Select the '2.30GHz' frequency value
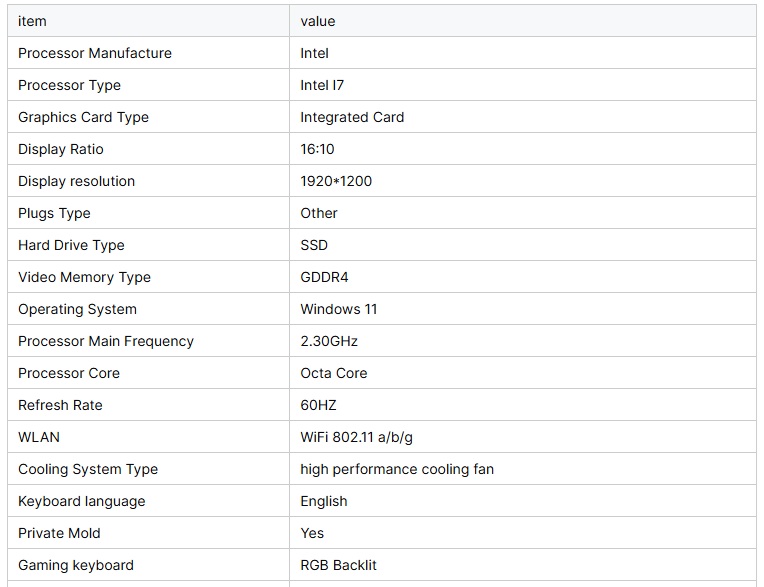The image size is (764, 587). coord(329,341)
